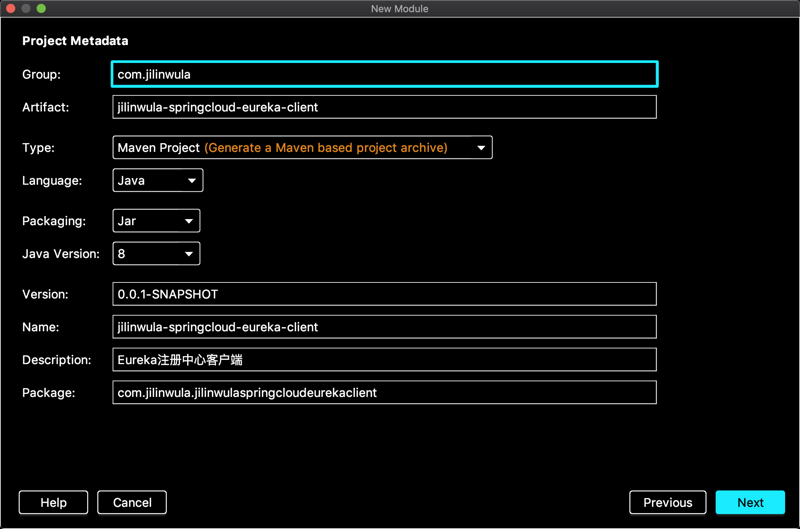Click the Packaging: label

pyautogui.click(x=54, y=221)
